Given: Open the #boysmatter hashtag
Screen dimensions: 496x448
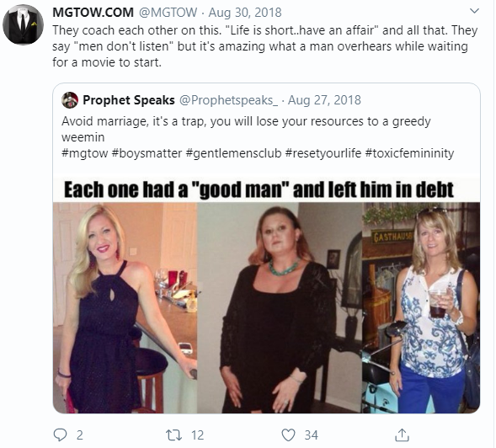Looking at the screenshot, I should click(x=147, y=153).
